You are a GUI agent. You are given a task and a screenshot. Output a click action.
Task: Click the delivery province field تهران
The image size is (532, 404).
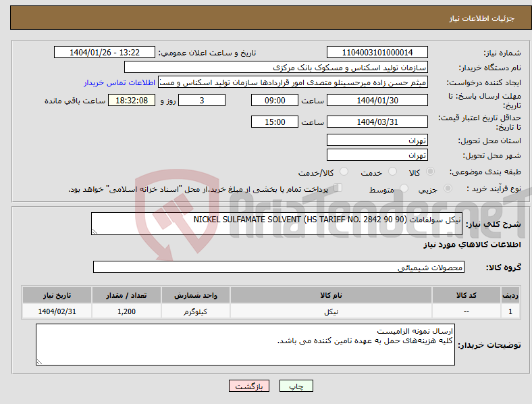point(377,141)
